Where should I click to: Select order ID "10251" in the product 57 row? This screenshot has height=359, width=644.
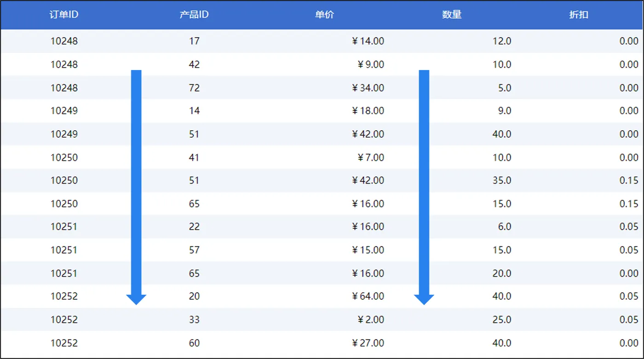(x=64, y=250)
